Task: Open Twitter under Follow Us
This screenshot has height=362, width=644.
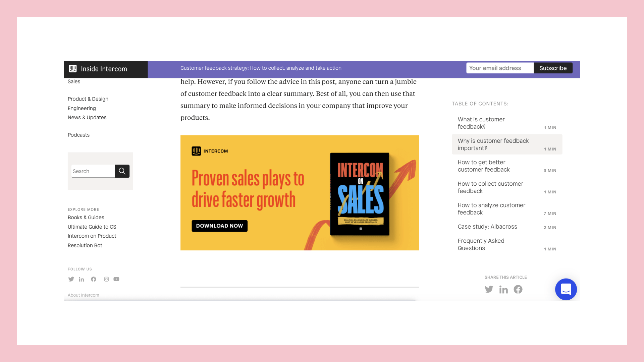Action: click(x=71, y=279)
